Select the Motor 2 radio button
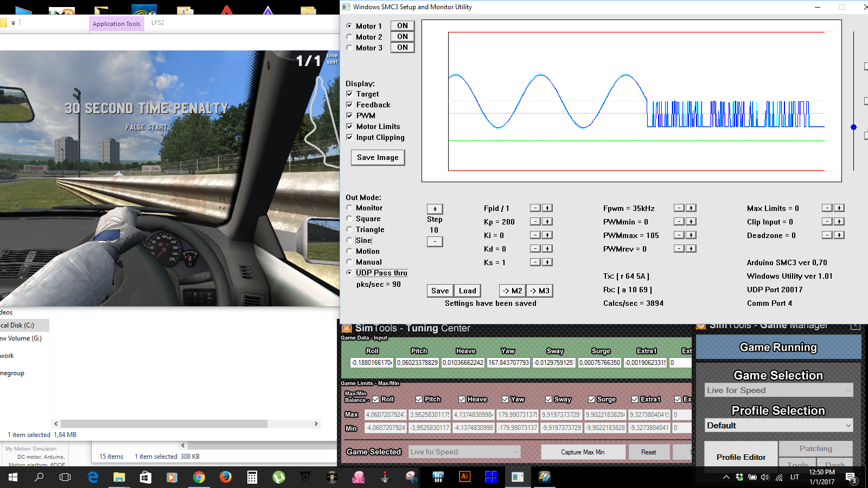 click(349, 37)
